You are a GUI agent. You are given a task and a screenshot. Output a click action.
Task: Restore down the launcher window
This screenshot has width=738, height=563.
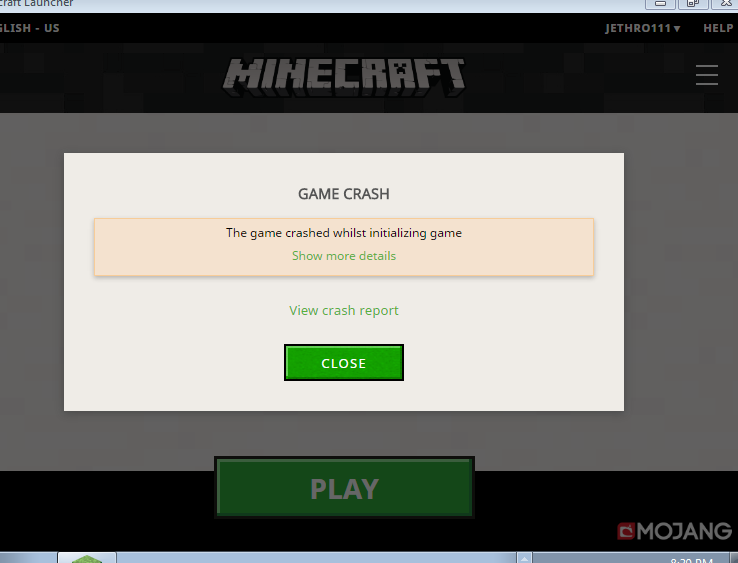(692, 3)
